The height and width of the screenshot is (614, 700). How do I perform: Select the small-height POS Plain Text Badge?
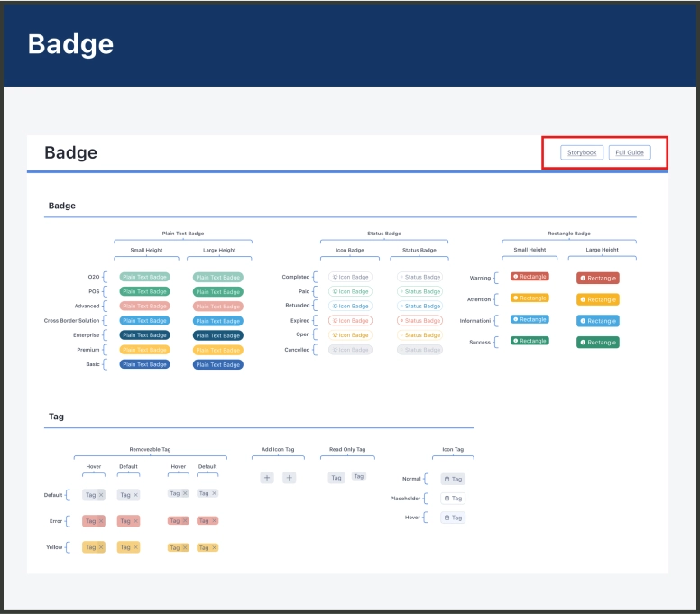(x=144, y=291)
